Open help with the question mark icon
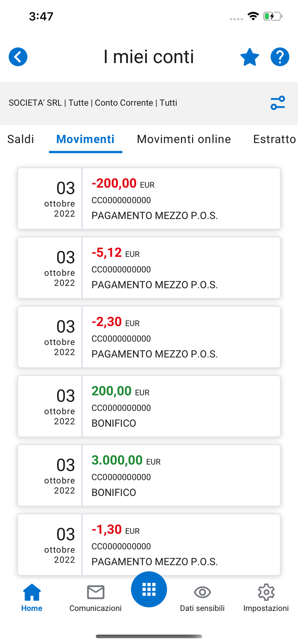Screen dimensions: 298x644 tap(280, 57)
